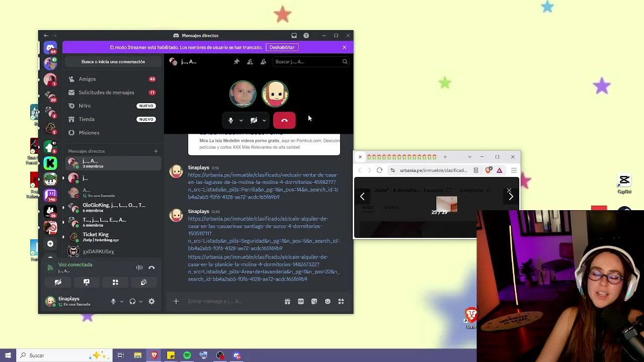
Task: Attach a file with the plus button
Action: (x=176, y=302)
